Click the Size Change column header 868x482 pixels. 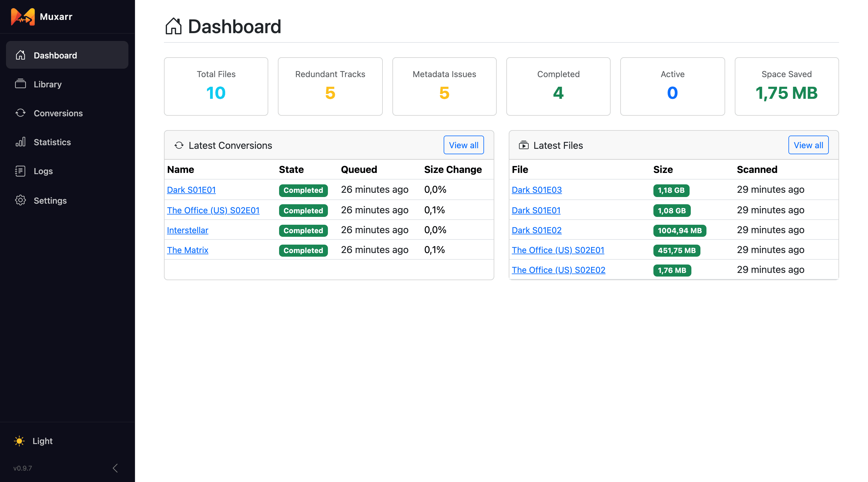click(453, 169)
